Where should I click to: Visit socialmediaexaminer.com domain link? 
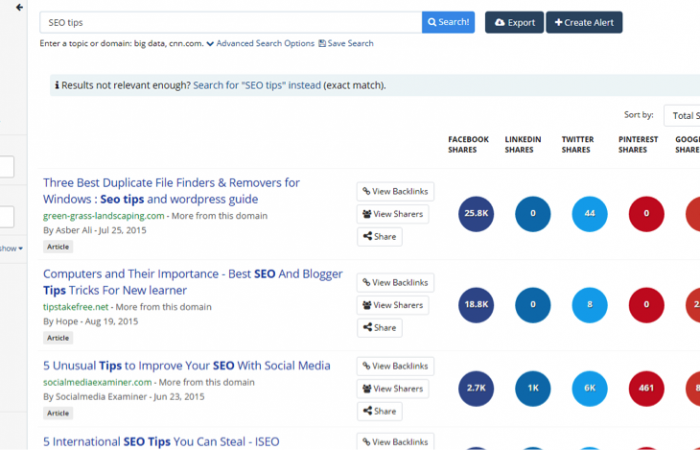pos(97,382)
